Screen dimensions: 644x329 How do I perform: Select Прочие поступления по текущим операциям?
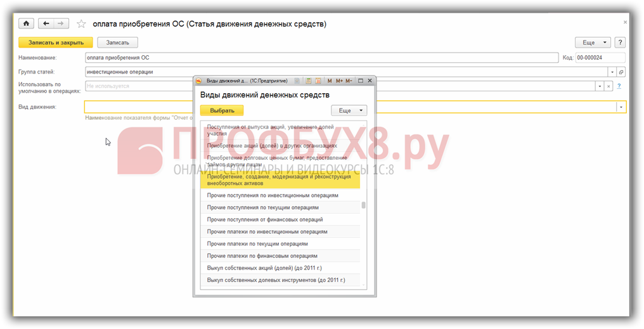click(280, 207)
